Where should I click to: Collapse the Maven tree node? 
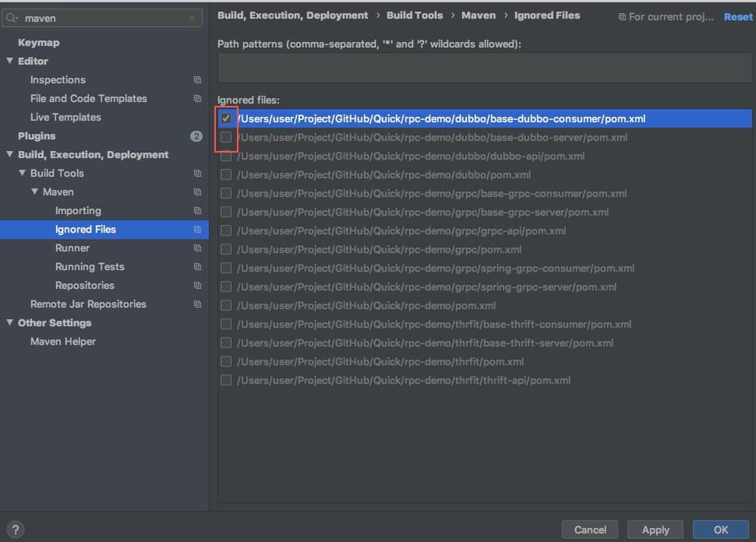(35, 192)
